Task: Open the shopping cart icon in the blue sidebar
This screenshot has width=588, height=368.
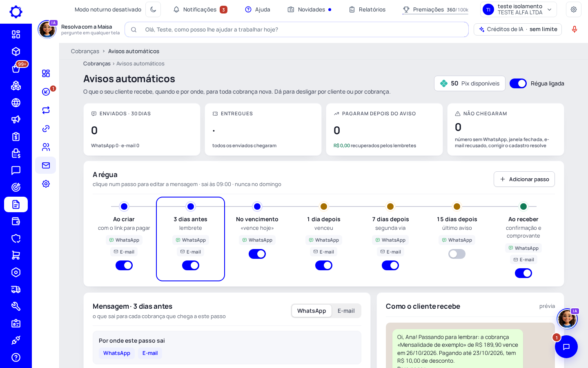Action: (16, 255)
